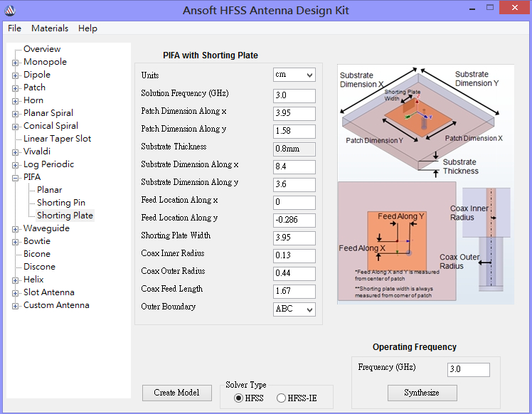Minimize the Antenna Design Kit window
Image resolution: width=532 pixels, height=414 pixels.
point(472,8)
